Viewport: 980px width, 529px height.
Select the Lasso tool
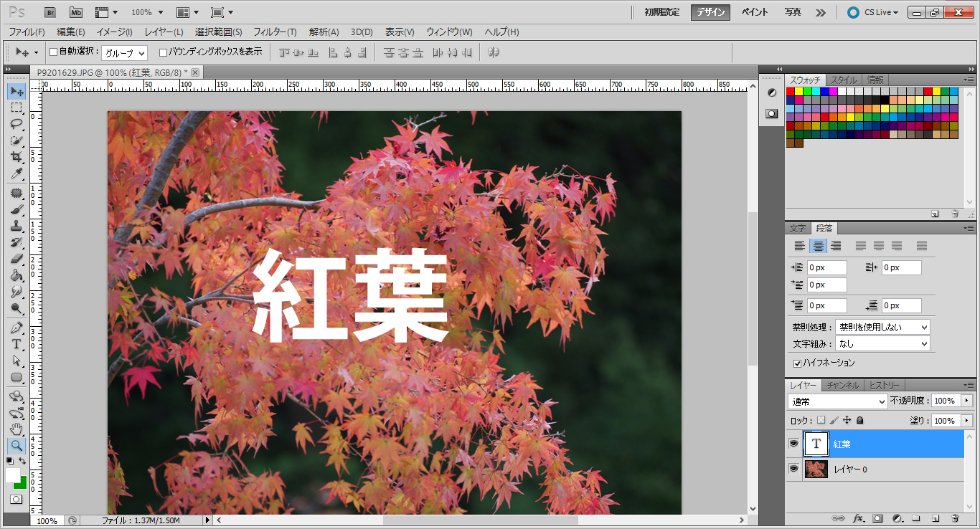17,124
